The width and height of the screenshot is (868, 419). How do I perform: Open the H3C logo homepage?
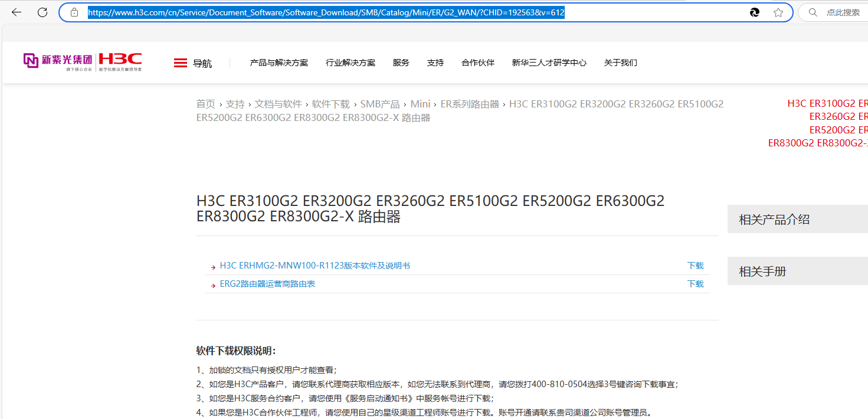(x=120, y=61)
